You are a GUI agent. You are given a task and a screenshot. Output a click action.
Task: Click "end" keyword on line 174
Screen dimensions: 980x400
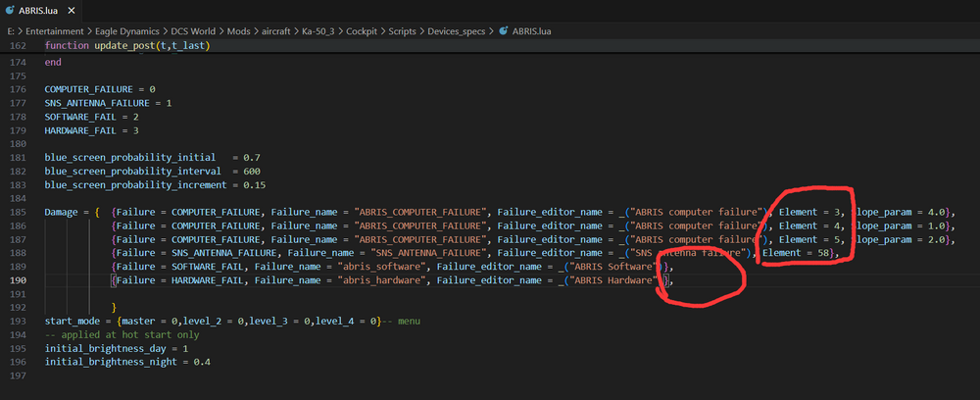tap(53, 63)
